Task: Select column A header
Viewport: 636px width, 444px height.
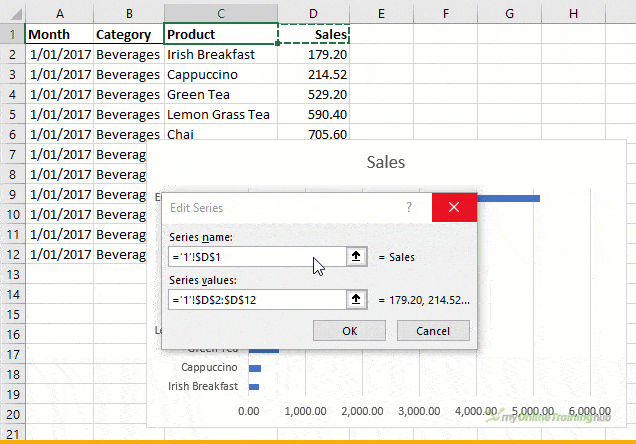Action: tap(60, 14)
